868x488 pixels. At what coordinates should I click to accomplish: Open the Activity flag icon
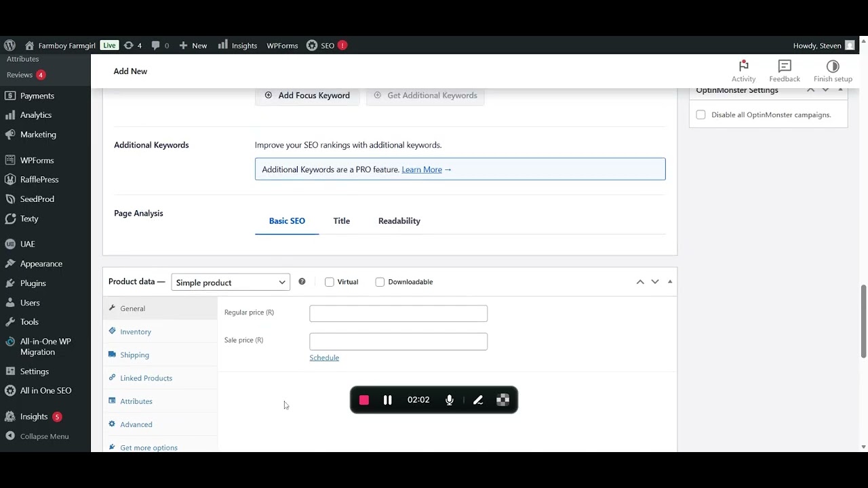(x=743, y=66)
